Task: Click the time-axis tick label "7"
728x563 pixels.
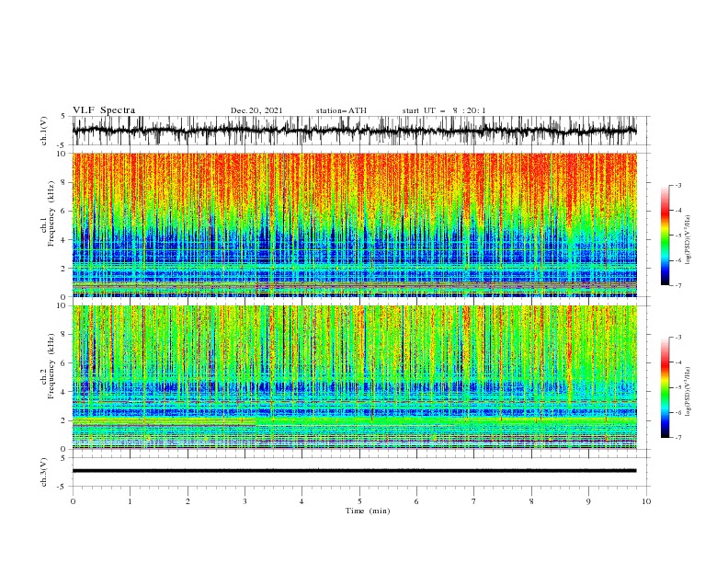Action: (x=474, y=501)
